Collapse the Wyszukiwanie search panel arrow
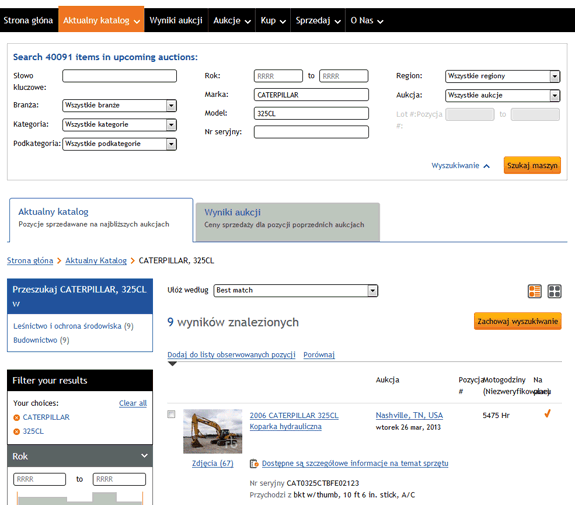The height and width of the screenshot is (505, 575). (x=487, y=166)
